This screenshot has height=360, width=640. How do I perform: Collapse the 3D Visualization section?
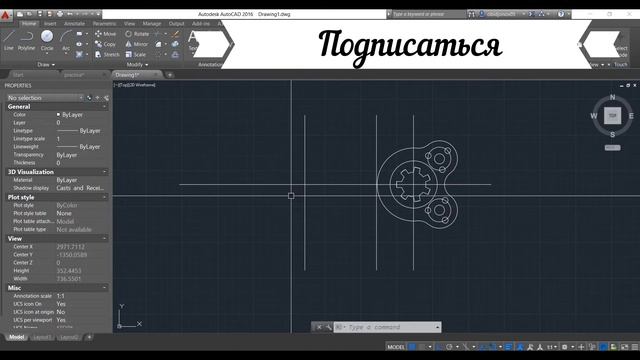click(x=104, y=172)
